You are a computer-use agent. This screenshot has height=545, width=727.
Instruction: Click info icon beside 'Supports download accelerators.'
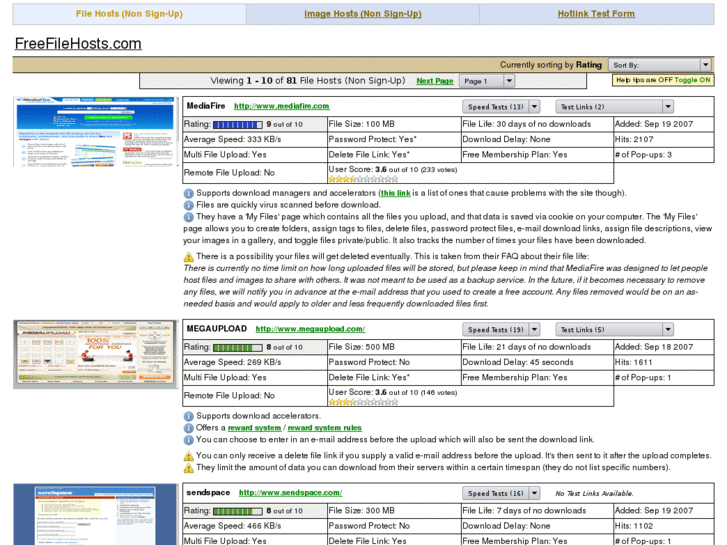coord(189,416)
